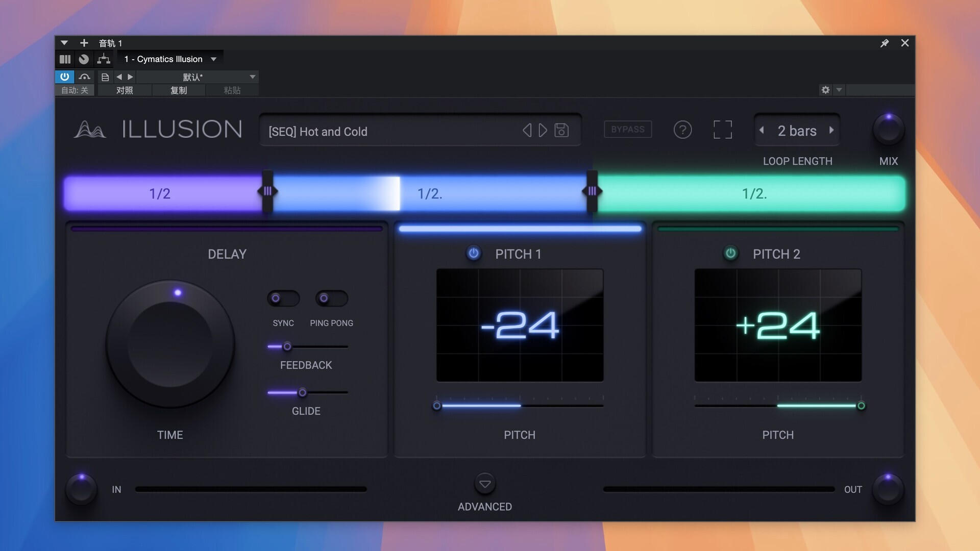Toggle the plugin power button in the host bar
980x551 pixels.
point(65,77)
